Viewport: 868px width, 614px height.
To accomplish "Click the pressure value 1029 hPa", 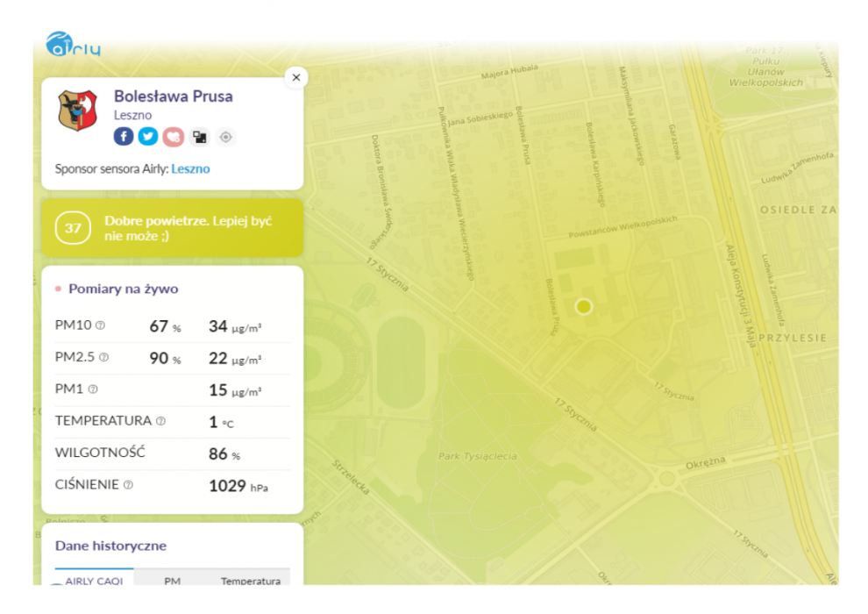I will click(238, 486).
